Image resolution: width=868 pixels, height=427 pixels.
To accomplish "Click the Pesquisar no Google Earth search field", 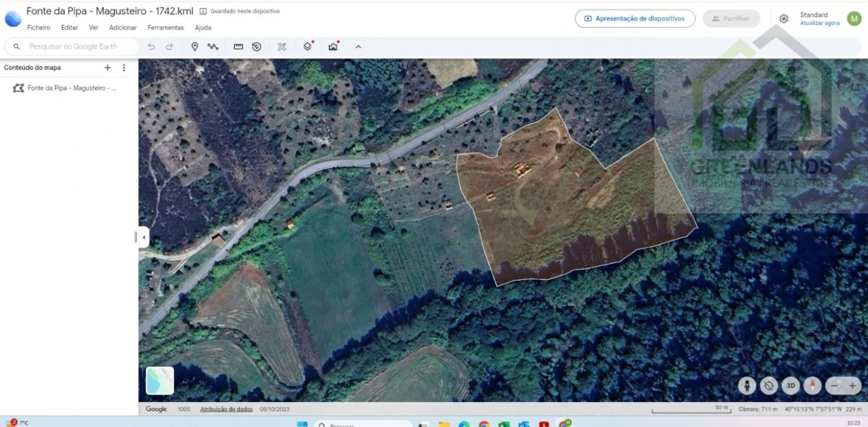I will pos(71,46).
